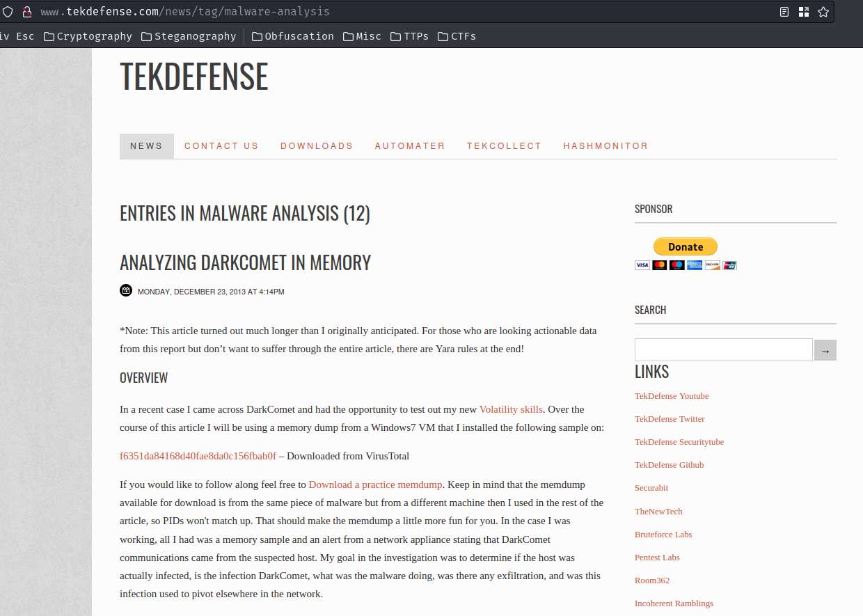Click the insecure connection padlock icon

click(x=27, y=12)
